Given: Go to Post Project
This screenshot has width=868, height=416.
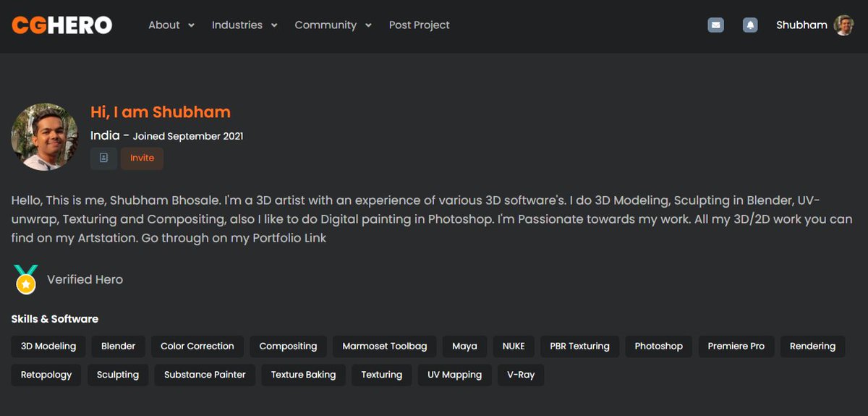Looking at the screenshot, I should tap(419, 25).
